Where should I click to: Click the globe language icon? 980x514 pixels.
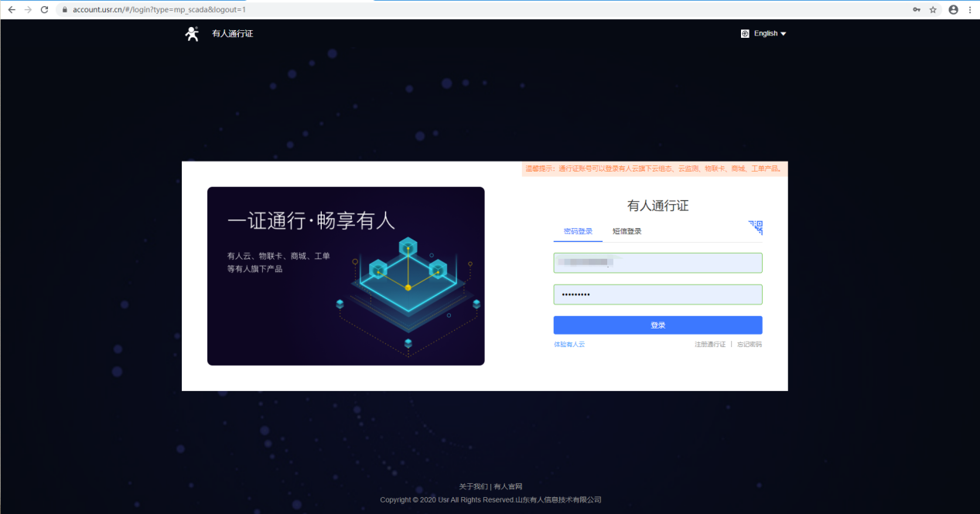click(745, 33)
